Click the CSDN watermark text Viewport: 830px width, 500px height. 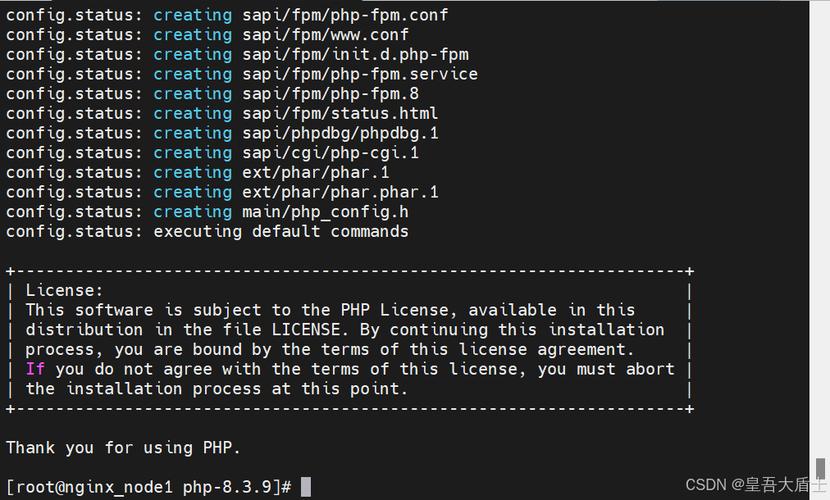pyautogui.click(x=755, y=485)
